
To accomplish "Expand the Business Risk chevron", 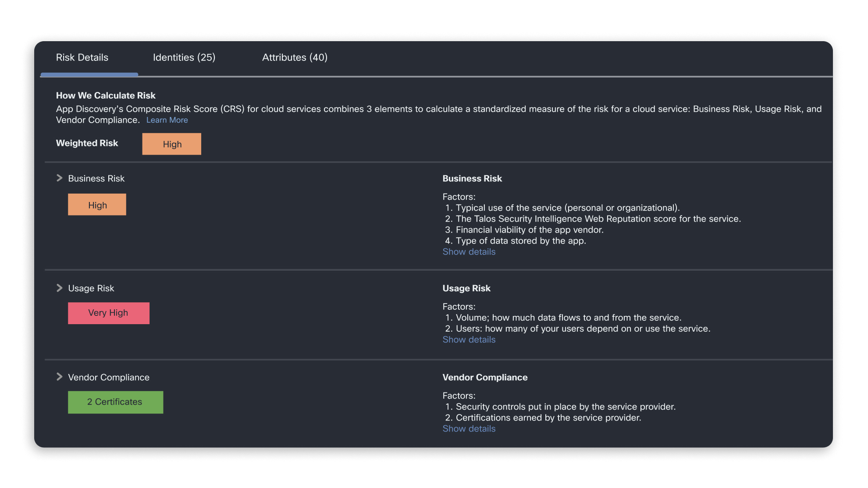I will click(60, 178).
